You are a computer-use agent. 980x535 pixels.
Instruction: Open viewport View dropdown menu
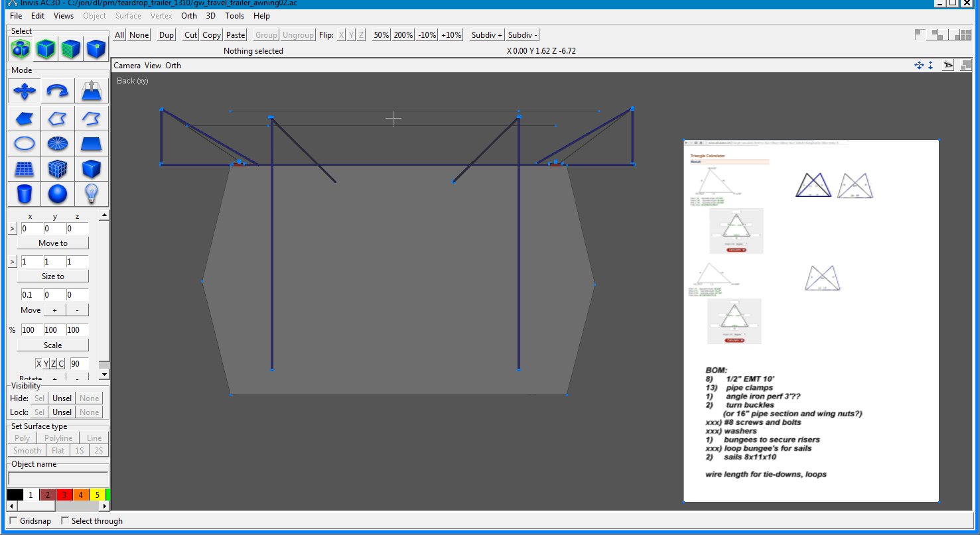pyautogui.click(x=153, y=65)
